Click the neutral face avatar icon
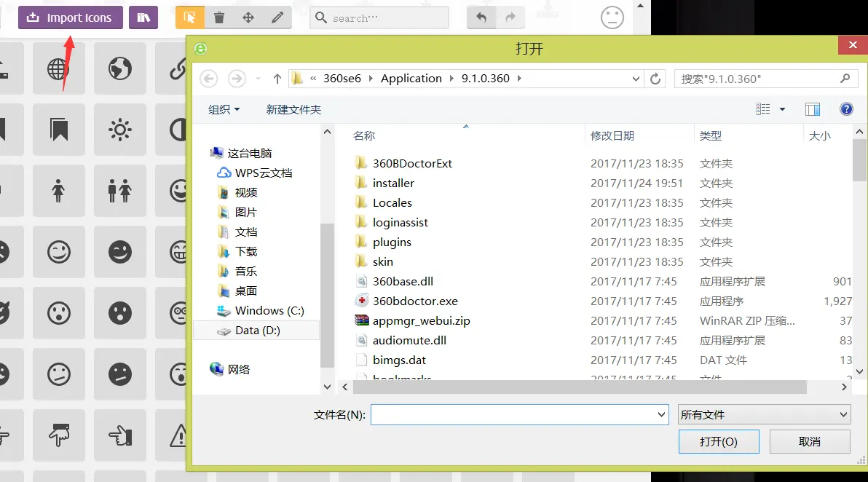Image resolution: width=868 pixels, height=482 pixels. tap(612, 17)
